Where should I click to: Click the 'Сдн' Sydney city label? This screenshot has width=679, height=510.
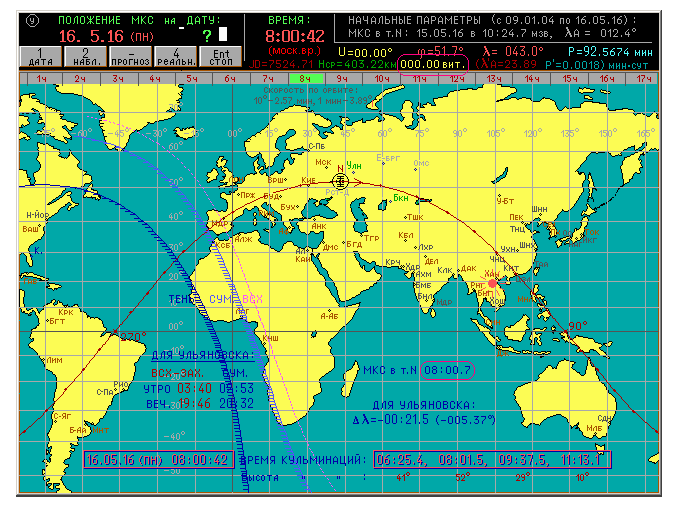pos(605,418)
